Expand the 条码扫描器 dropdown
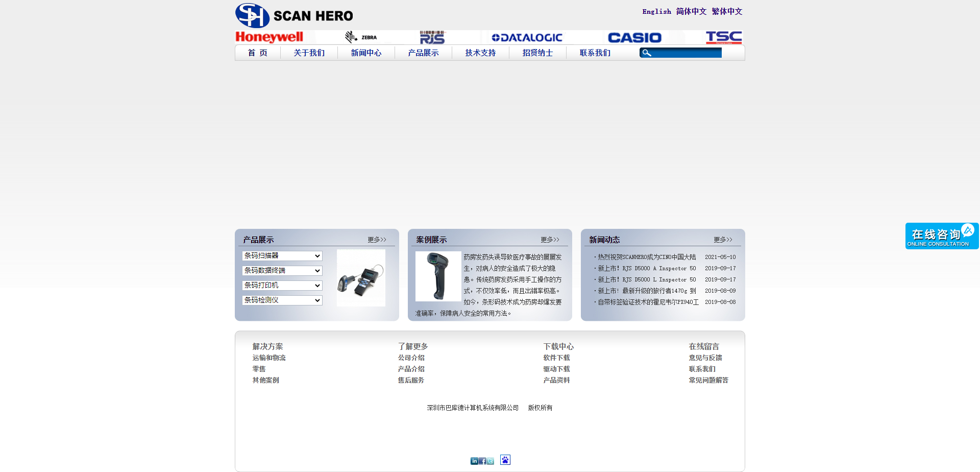The width and height of the screenshot is (980, 472). [282, 256]
